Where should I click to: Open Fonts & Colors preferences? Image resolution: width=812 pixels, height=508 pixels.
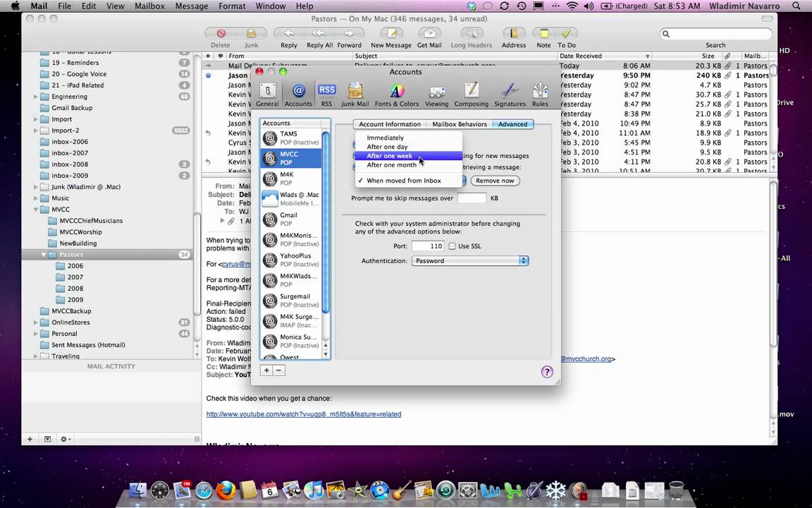click(x=397, y=95)
